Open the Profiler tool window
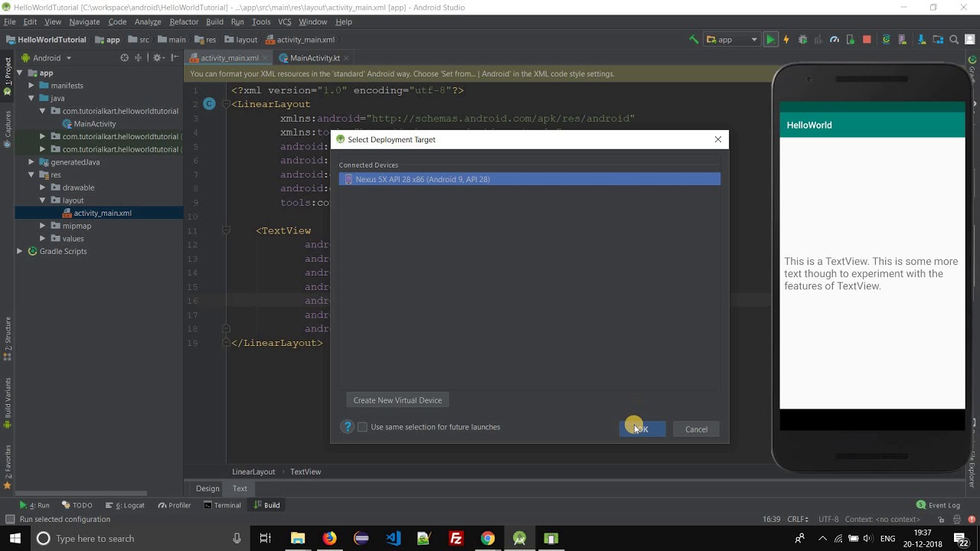980x551 pixels. click(x=175, y=505)
